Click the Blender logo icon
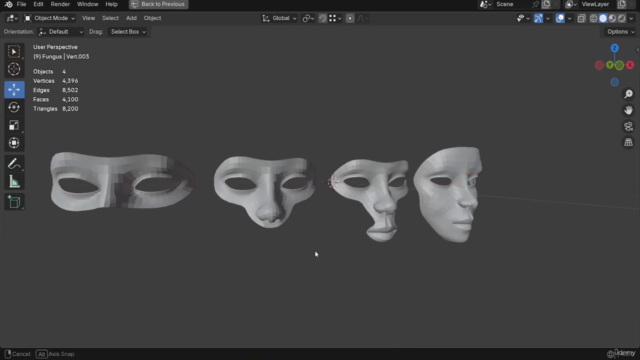Image resolution: width=640 pixels, height=360 pixels. click(9, 4)
